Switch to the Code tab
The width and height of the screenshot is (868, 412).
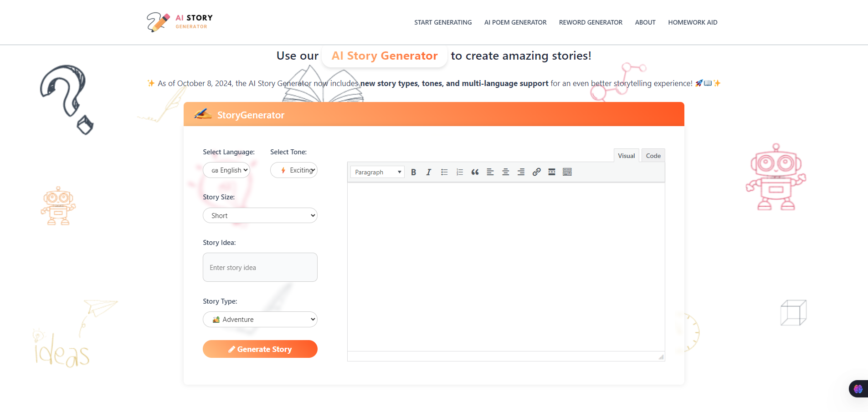[652, 155]
